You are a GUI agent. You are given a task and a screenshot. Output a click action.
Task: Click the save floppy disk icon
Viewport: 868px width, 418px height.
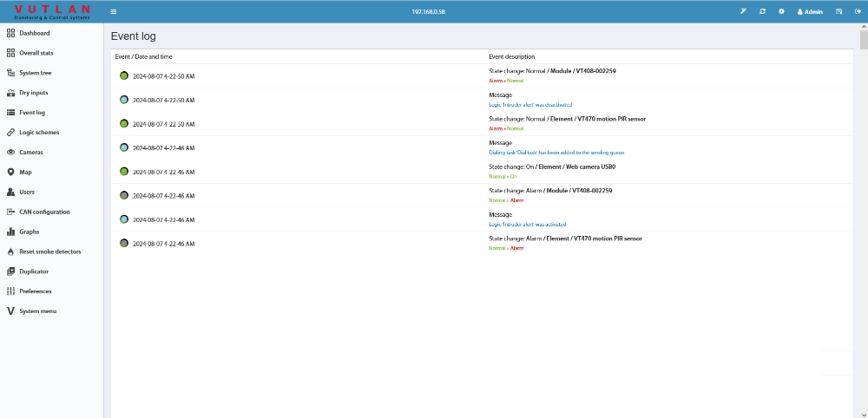[838, 11]
